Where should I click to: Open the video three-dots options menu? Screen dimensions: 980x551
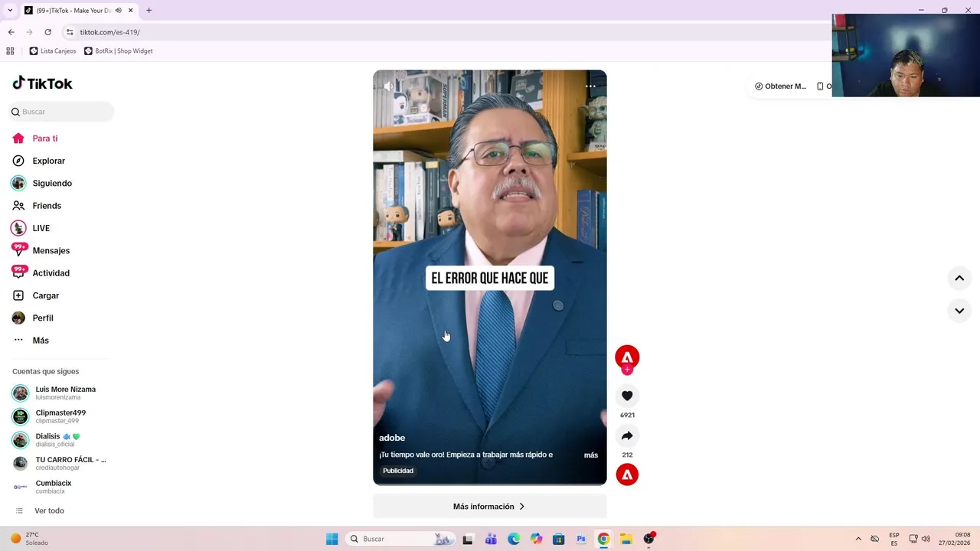click(x=590, y=86)
